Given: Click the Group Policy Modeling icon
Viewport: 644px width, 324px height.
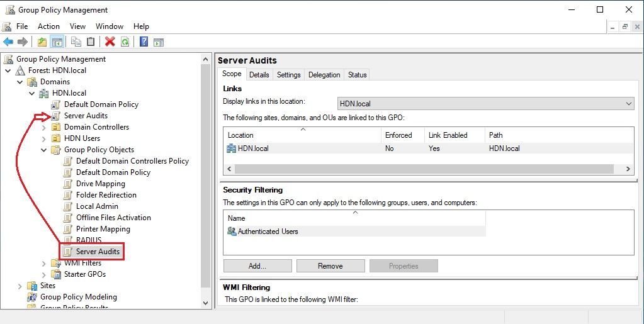Looking at the screenshot, I should click(x=32, y=297).
